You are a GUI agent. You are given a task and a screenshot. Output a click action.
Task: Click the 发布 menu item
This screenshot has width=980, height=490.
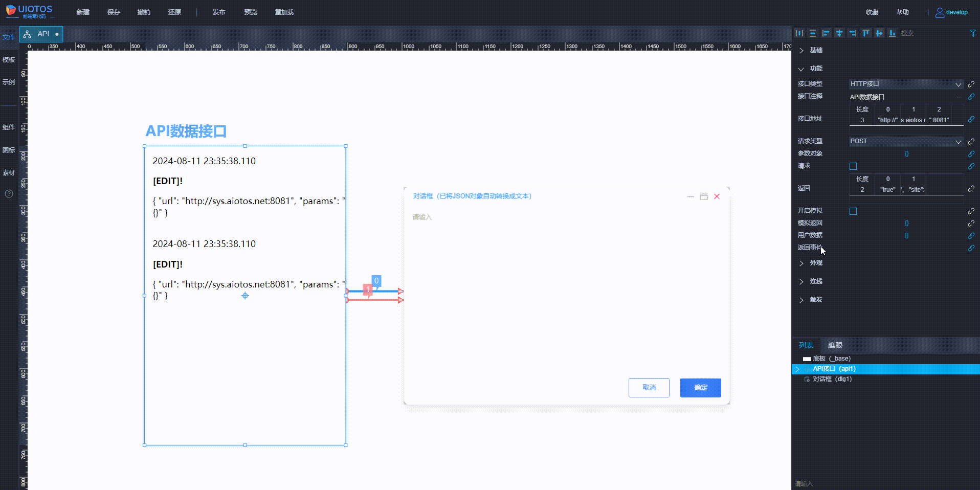219,12
